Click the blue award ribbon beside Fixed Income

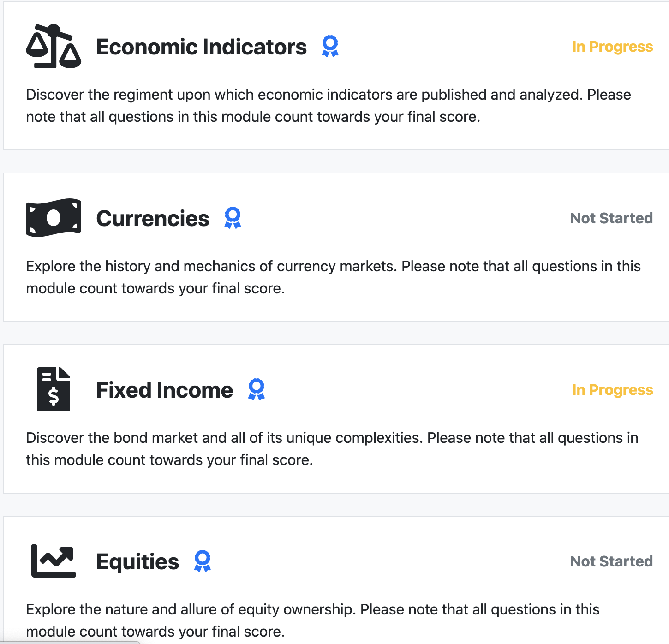coord(257,389)
